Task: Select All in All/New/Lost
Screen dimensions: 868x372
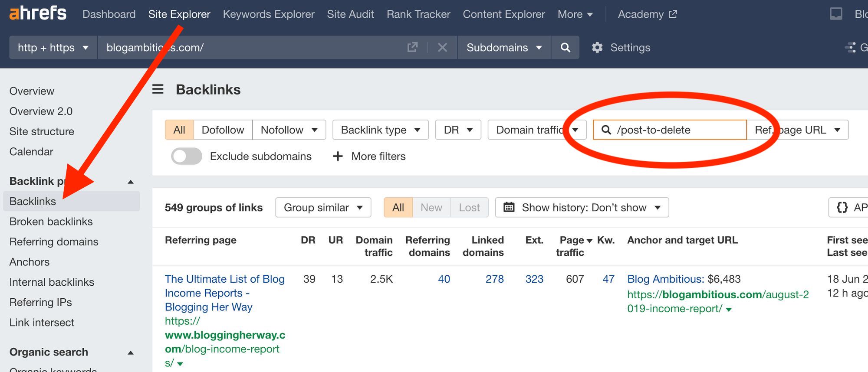Action: (398, 207)
